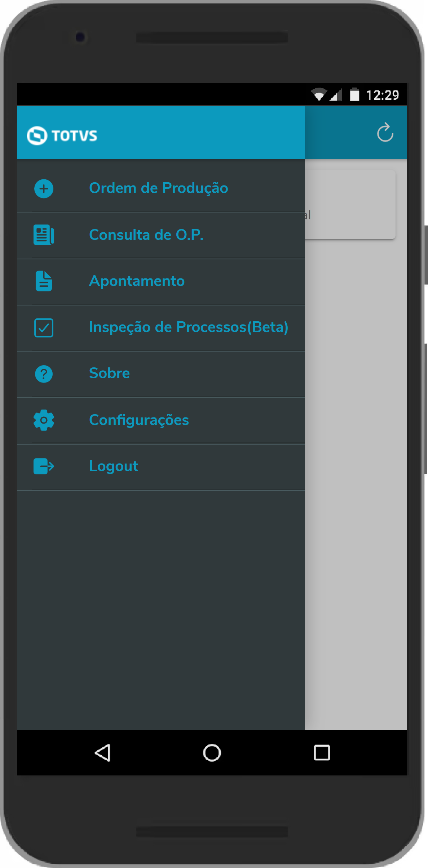Select Consulta de O.P. from the menu
Screen dimensions: 428x868
point(146,235)
